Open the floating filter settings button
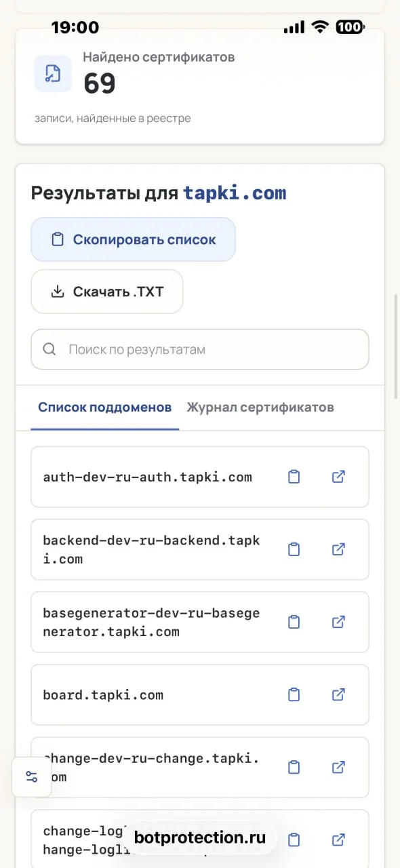The image size is (400, 868). (x=32, y=777)
